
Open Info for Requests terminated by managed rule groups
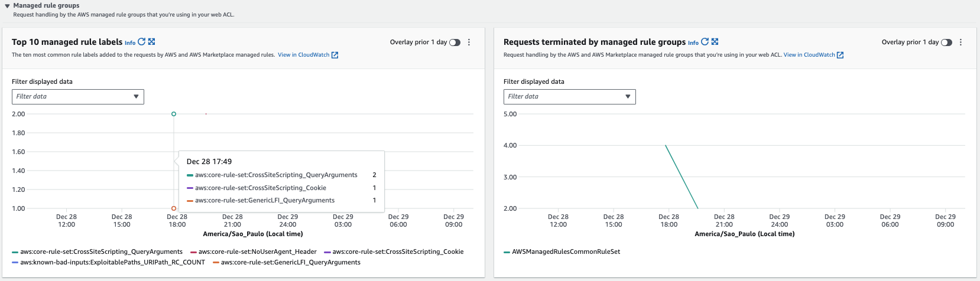tap(693, 43)
